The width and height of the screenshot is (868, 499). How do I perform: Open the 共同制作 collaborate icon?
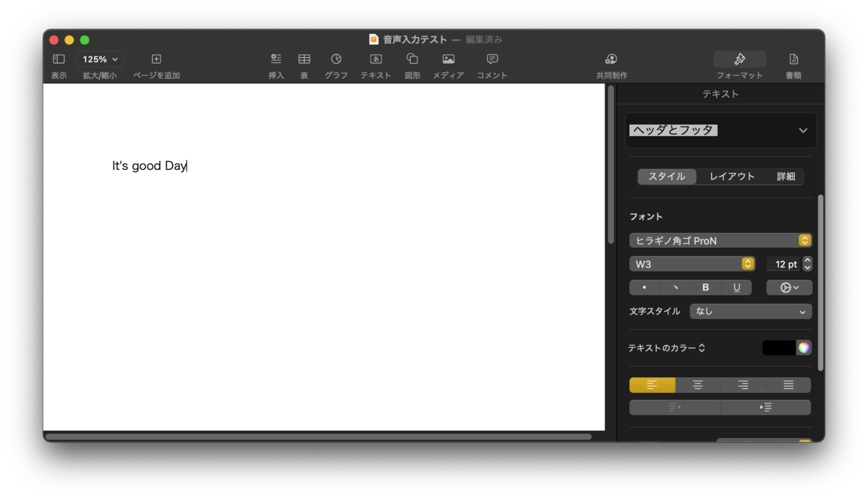tap(611, 59)
